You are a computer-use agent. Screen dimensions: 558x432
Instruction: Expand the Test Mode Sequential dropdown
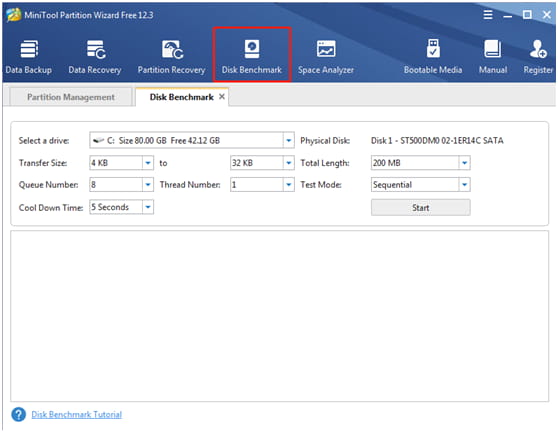464,185
